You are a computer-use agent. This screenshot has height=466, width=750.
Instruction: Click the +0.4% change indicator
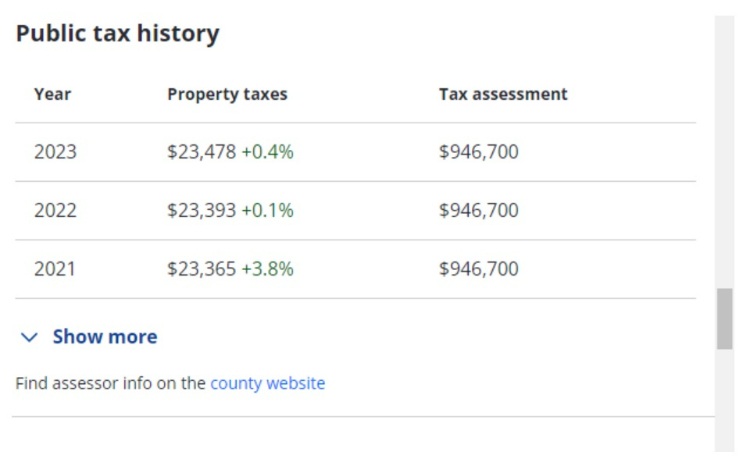(x=267, y=153)
